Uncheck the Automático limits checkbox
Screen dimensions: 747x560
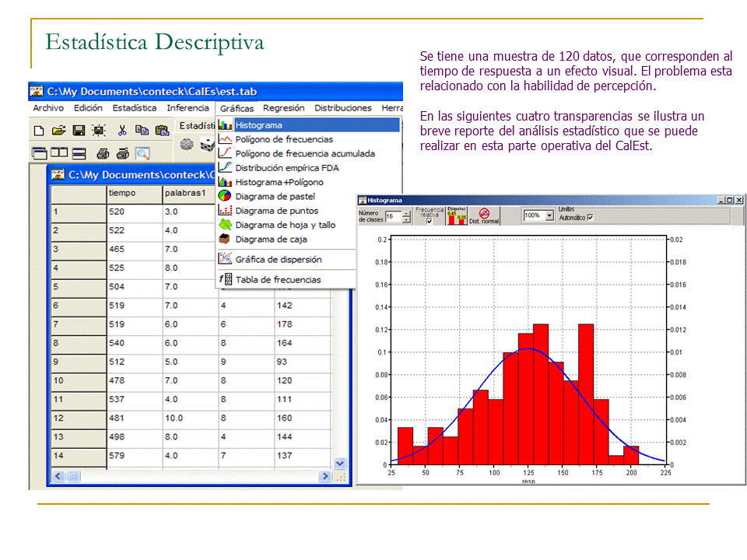pyautogui.click(x=590, y=218)
